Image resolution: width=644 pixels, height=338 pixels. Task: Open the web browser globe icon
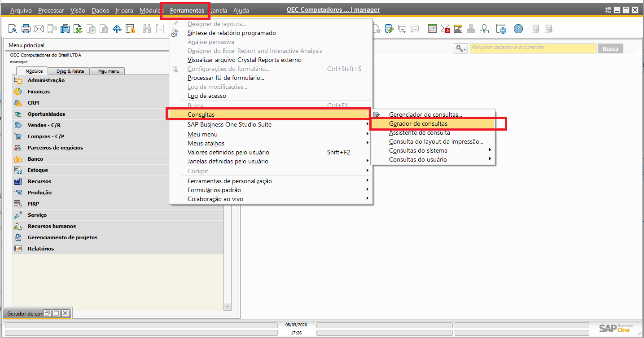[501, 29]
